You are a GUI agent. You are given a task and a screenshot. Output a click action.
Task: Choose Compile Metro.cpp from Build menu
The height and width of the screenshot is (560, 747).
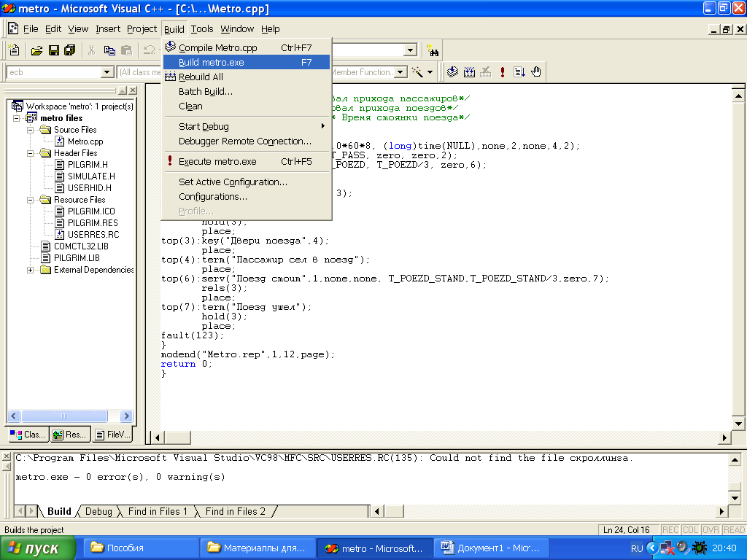tap(247, 47)
